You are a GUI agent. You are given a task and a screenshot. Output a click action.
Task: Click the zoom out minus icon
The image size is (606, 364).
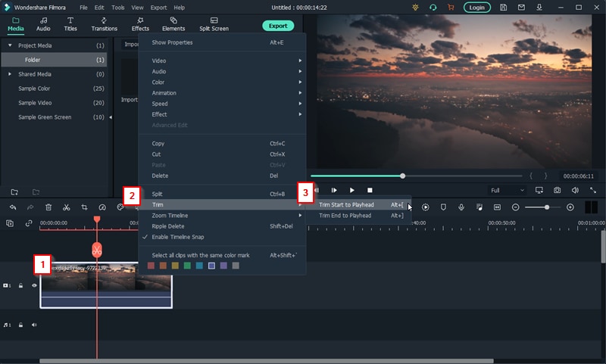click(515, 207)
